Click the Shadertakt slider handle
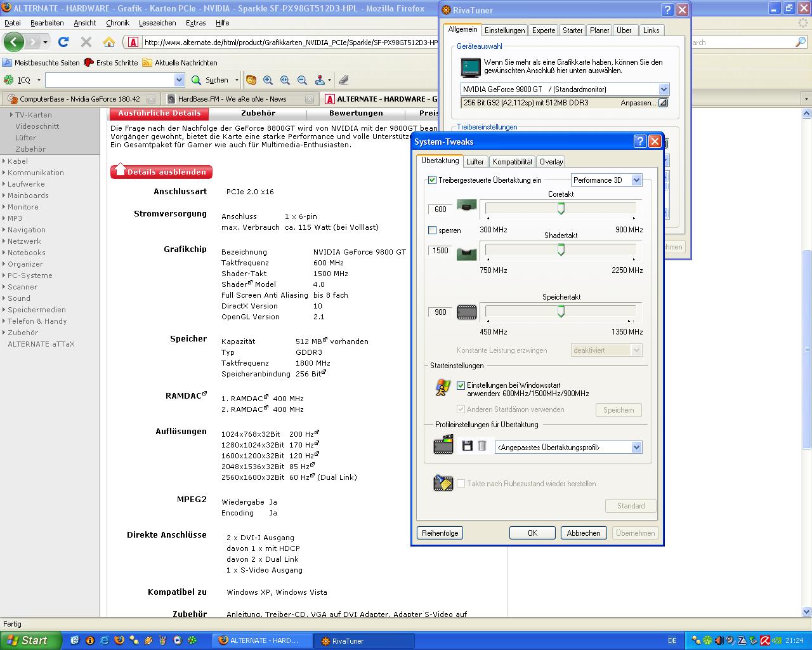This screenshot has width=812, height=650. click(561, 250)
